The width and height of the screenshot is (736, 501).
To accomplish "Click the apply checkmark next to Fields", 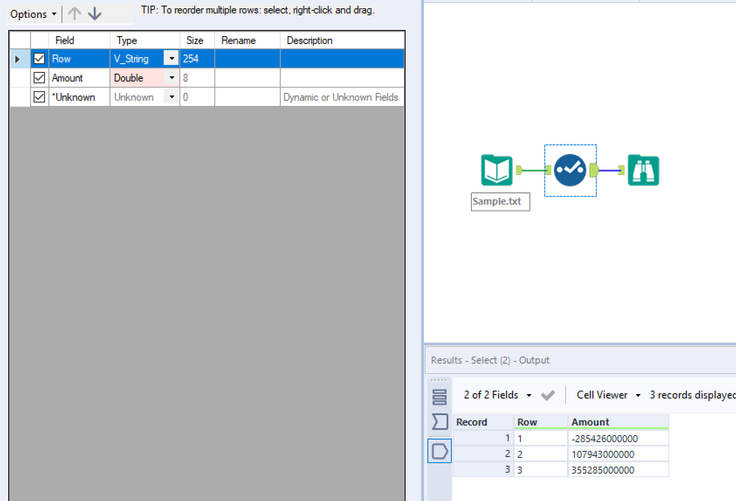I will [x=548, y=395].
